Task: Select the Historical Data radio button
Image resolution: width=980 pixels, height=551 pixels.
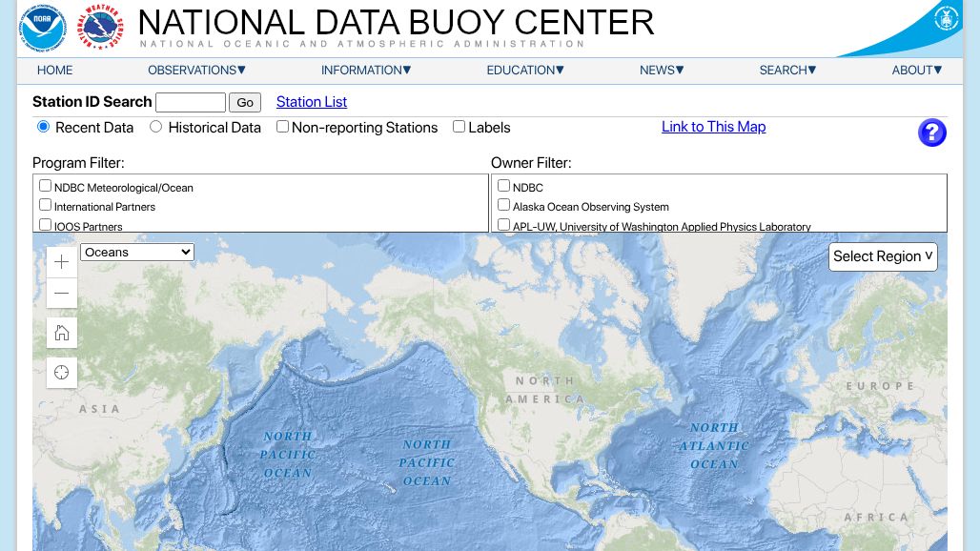Action: point(156,127)
